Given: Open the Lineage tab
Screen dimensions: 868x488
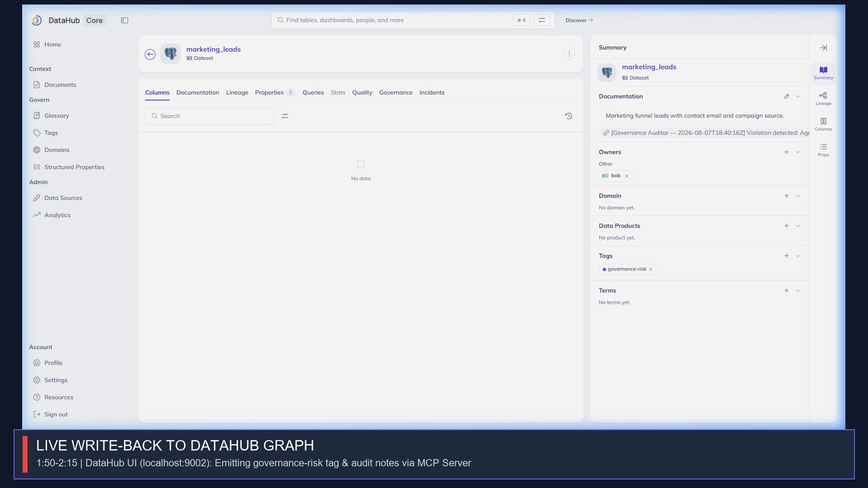Looking at the screenshot, I should (237, 93).
